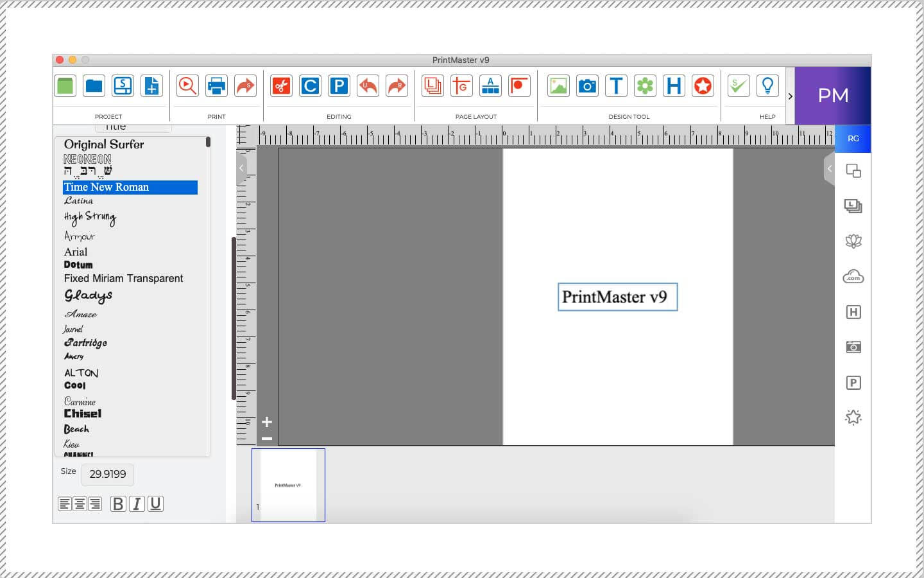Click the font list scrollbar handle

tap(208, 142)
